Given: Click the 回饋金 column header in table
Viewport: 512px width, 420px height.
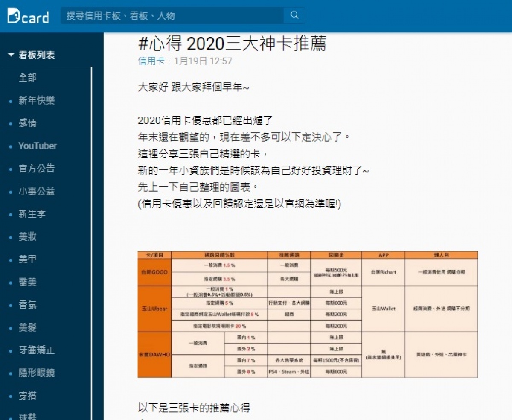Looking at the screenshot, I should [336, 255].
